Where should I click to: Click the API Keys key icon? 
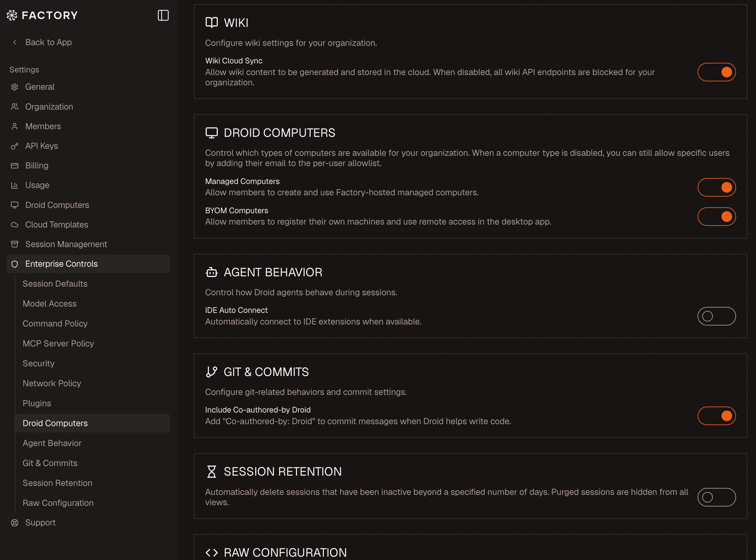point(15,146)
